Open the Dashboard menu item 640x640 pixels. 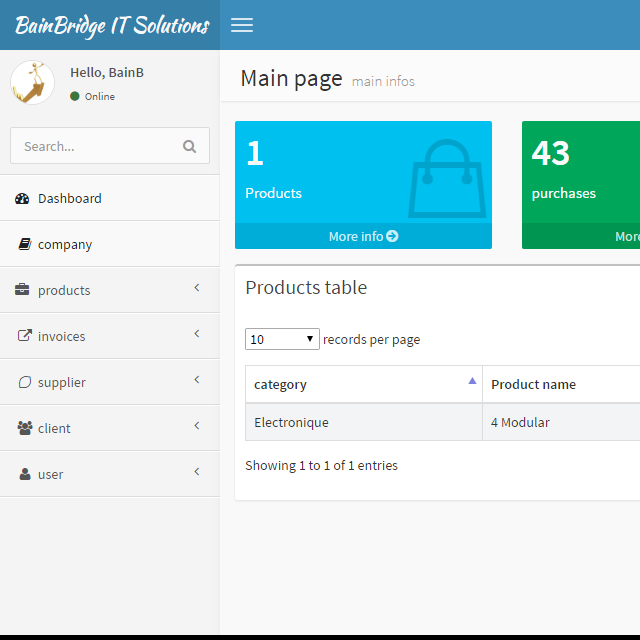[110, 198]
